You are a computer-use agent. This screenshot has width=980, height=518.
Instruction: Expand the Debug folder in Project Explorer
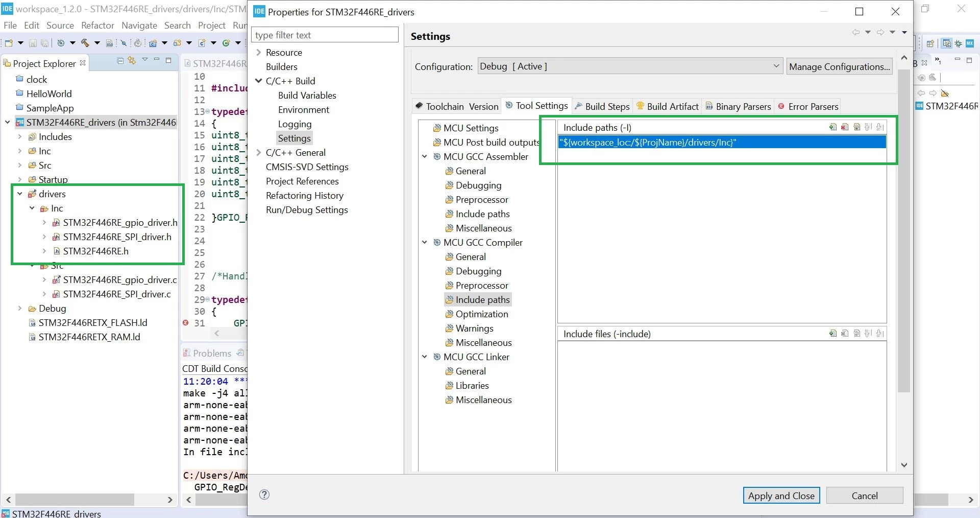20,309
